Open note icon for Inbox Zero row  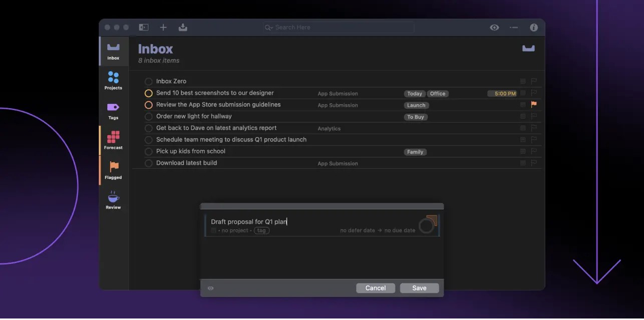523,81
